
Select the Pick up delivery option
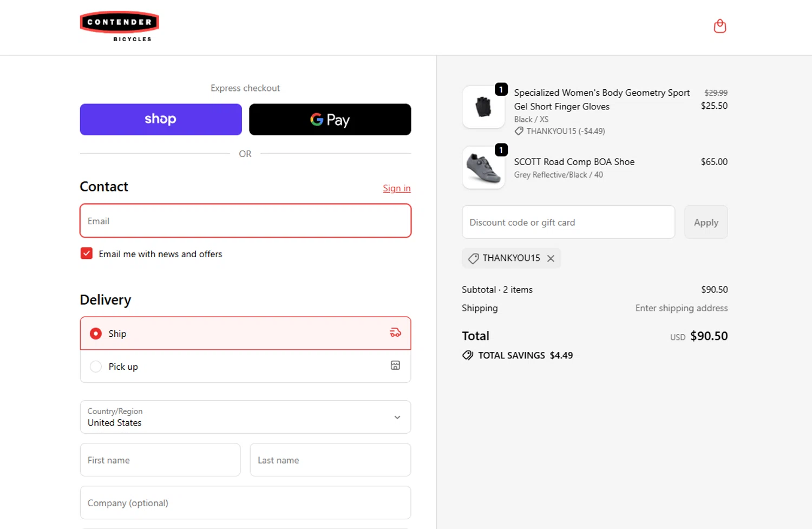(245, 367)
